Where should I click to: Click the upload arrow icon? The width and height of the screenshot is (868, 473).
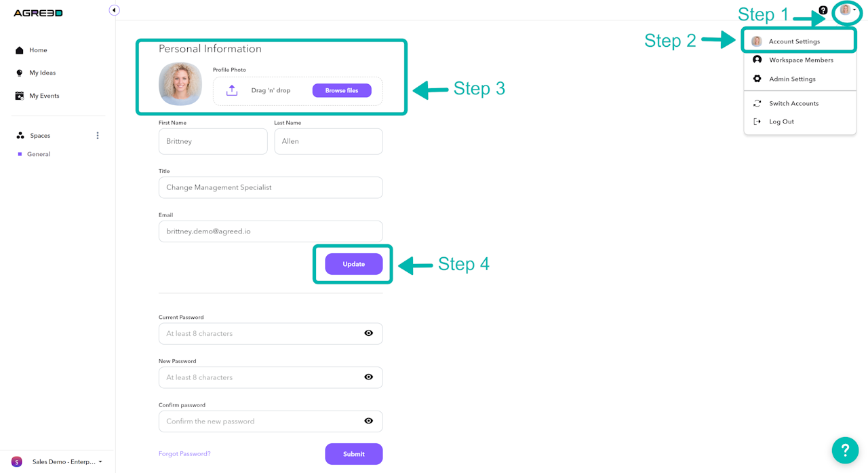[232, 90]
